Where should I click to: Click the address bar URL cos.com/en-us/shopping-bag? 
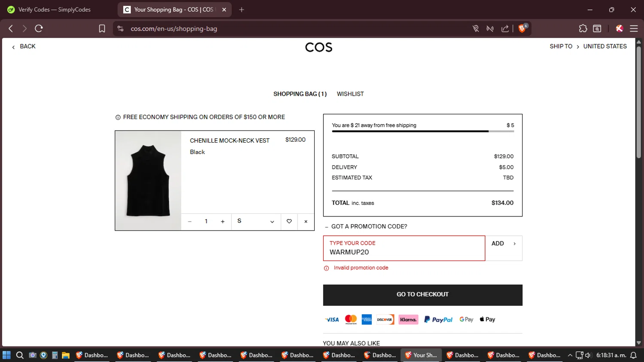[x=174, y=29]
